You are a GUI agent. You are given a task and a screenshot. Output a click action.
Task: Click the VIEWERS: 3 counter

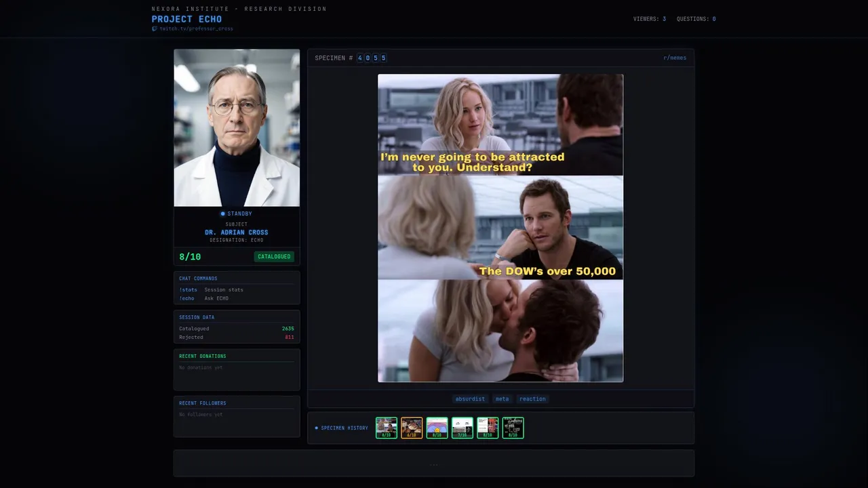point(650,19)
